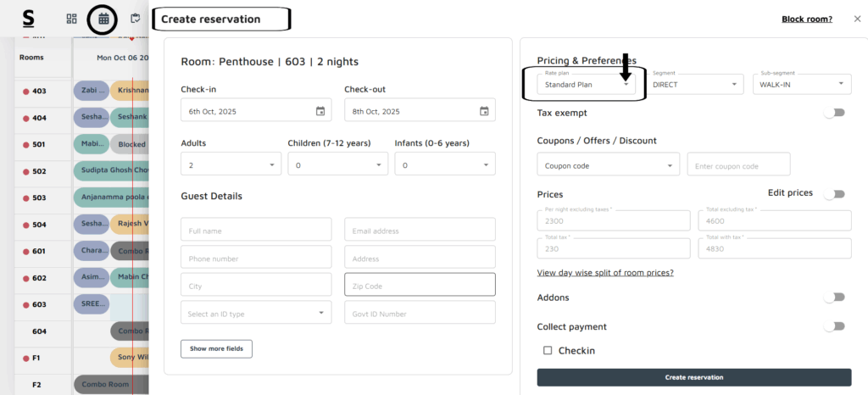Open the clipboard icon next to calendar

tap(135, 18)
